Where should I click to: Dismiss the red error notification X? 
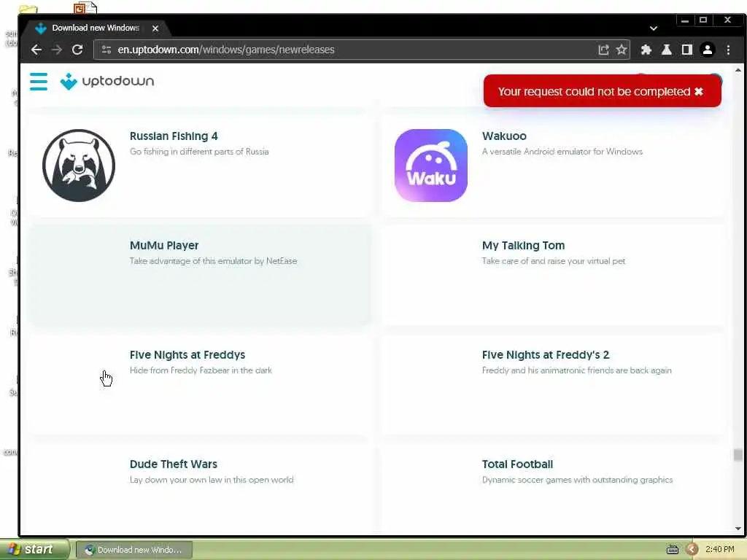point(698,91)
